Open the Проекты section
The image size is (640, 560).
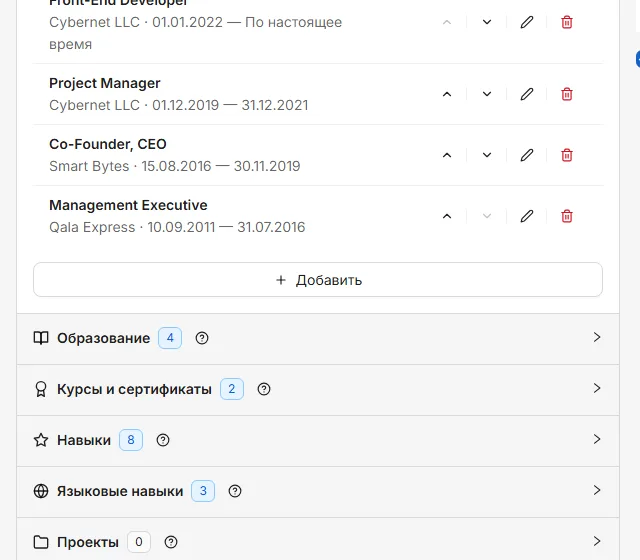(318, 542)
